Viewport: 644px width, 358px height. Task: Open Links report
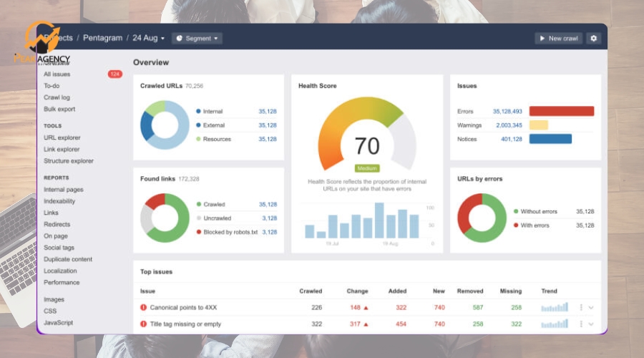[51, 213]
